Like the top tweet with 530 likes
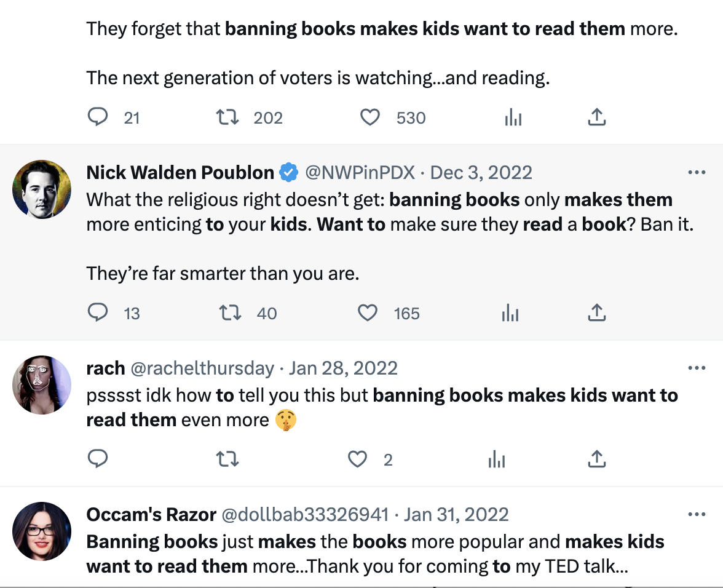The height and width of the screenshot is (588, 723). point(370,117)
